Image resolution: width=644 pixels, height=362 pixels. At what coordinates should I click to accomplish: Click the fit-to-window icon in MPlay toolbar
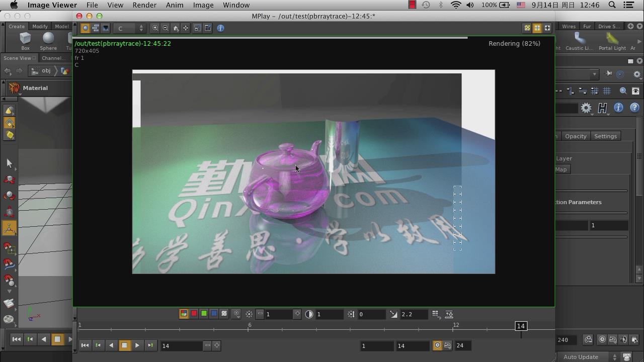[x=186, y=28]
